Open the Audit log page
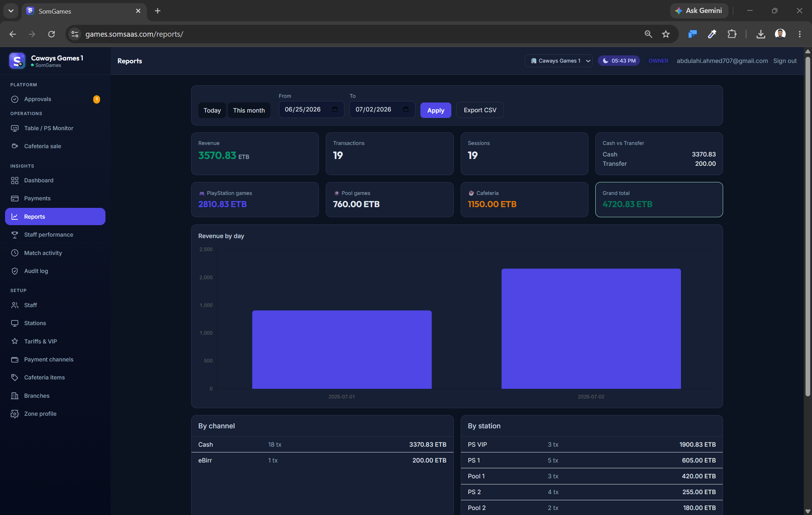812x515 pixels. point(55,271)
